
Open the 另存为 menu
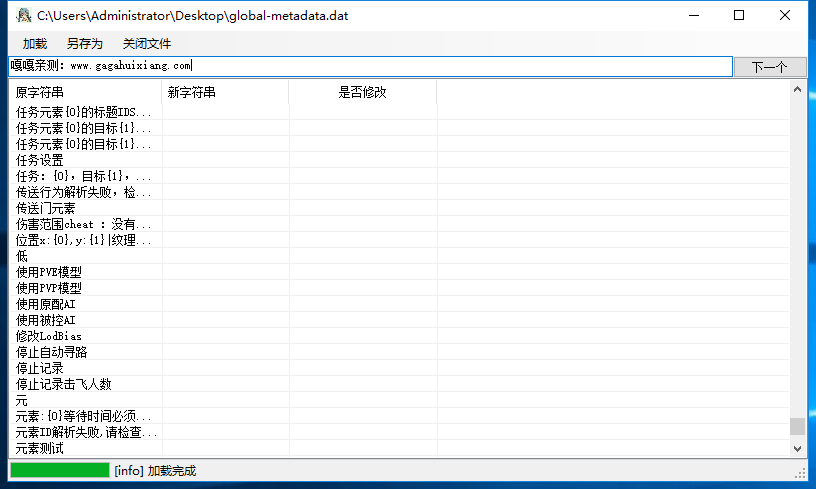point(85,44)
